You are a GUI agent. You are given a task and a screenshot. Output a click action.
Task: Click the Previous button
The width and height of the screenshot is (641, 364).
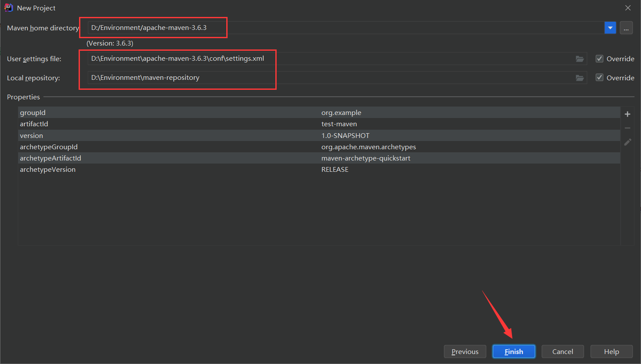(465, 351)
